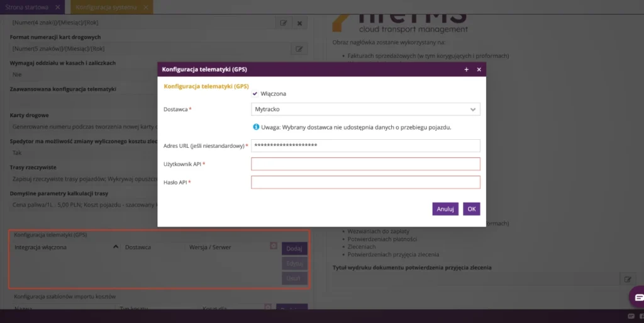Click Dodaj in the GPS telematics section
644x323 pixels.
294,248
